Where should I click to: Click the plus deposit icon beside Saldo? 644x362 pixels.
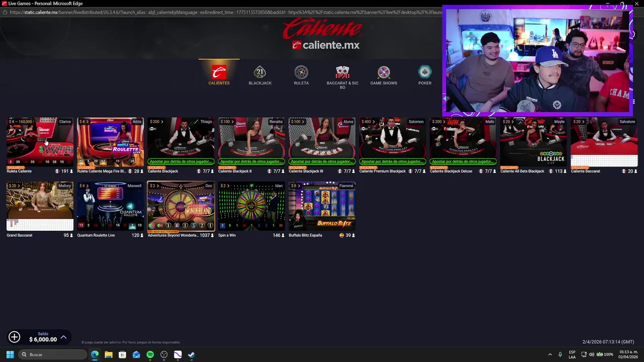tap(14, 337)
